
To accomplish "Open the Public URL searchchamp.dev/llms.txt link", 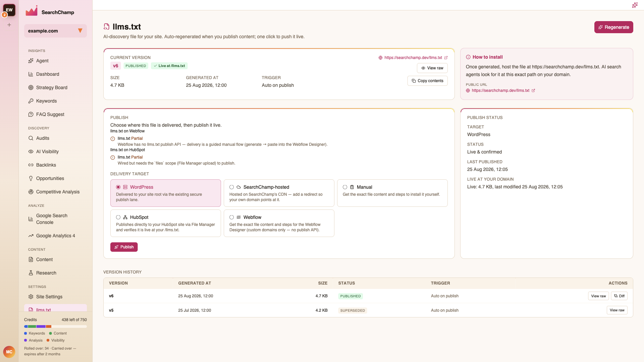I will pyautogui.click(x=500, y=90).
